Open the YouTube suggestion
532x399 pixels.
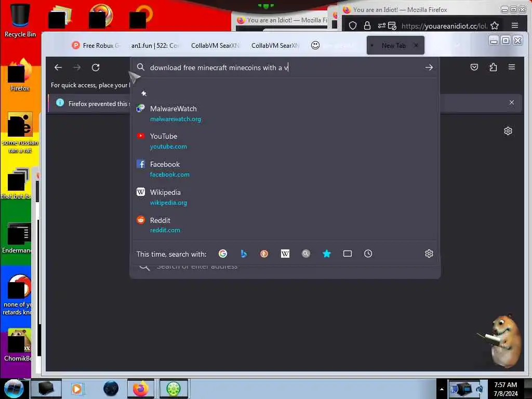point(284,141)
